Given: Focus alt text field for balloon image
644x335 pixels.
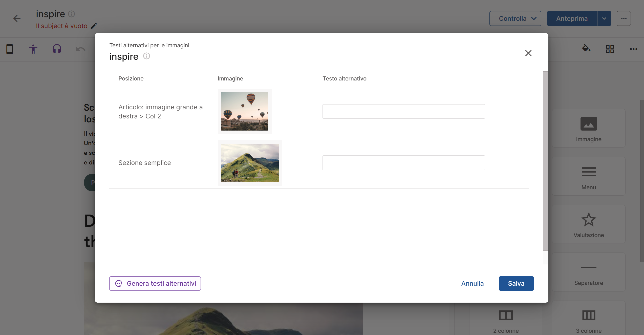Looking at the screenshot, I should [x=403, y=111].
